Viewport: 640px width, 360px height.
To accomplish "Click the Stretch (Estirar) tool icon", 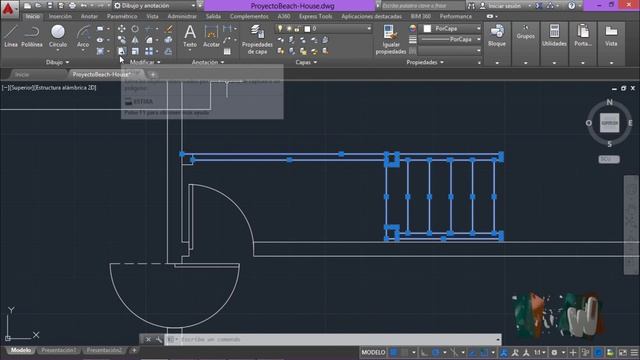I will [x=122, y=51].
